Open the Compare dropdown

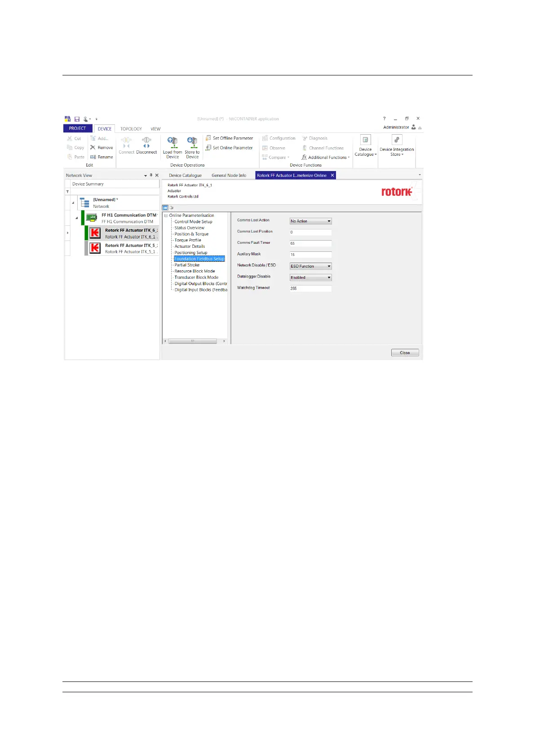pyautogui.click(x=276, y=158)
